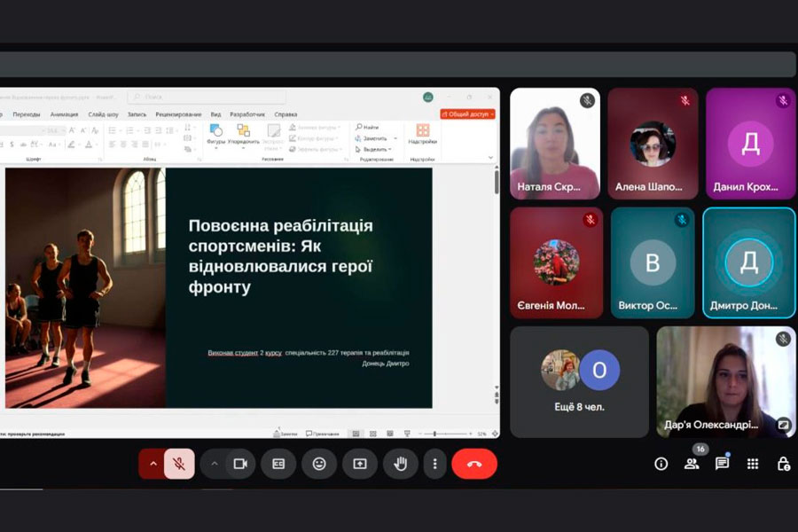Screen dimensions: 798x532
Task: Unmute the microphone in the call bar
Action: (x=179, y=464)
